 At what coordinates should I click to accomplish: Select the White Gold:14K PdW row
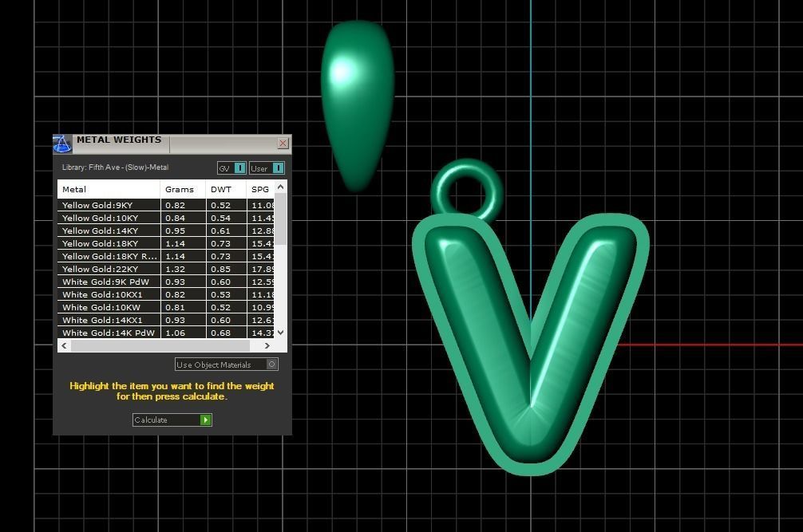point(167,333)
